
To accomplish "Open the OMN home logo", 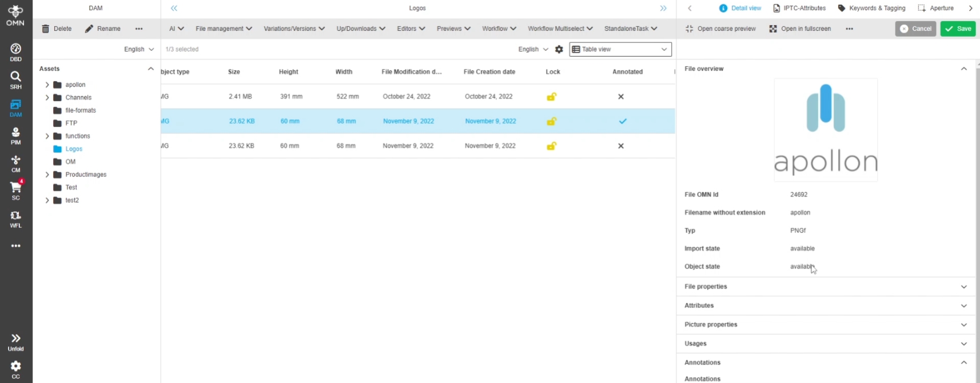I will click(15, 15).
